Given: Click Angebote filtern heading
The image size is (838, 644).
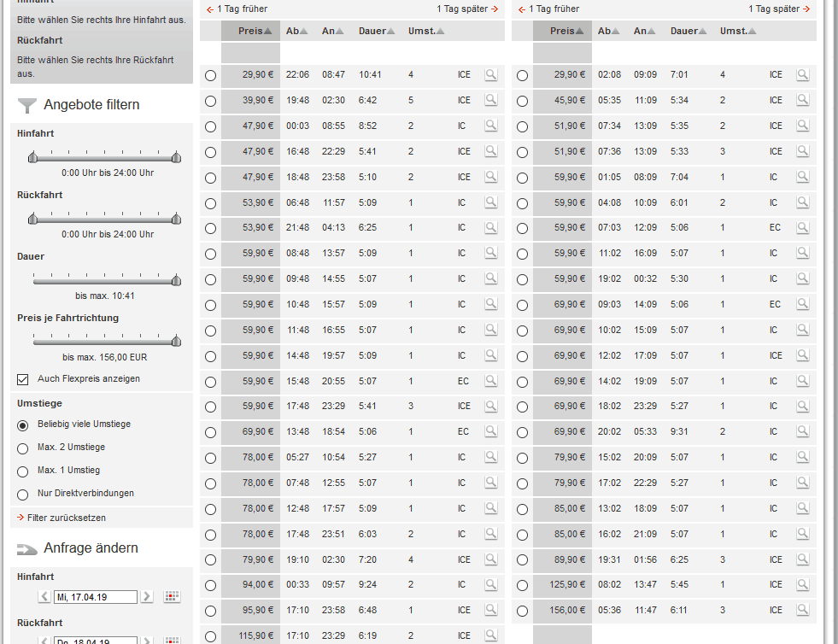Looking at the screenshot, I should pos(91,105).
